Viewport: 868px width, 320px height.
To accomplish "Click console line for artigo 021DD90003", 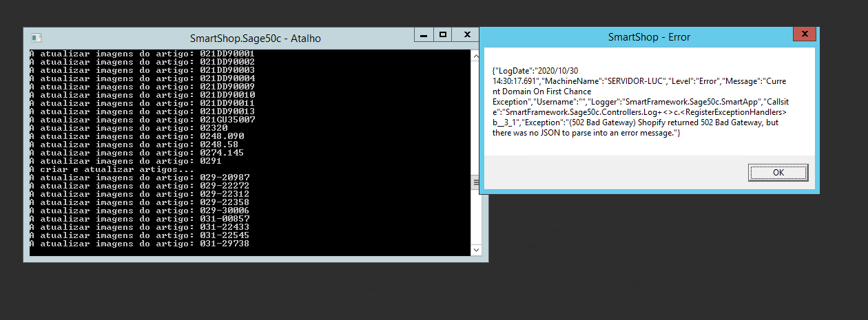I will click(x=143, y=70).
